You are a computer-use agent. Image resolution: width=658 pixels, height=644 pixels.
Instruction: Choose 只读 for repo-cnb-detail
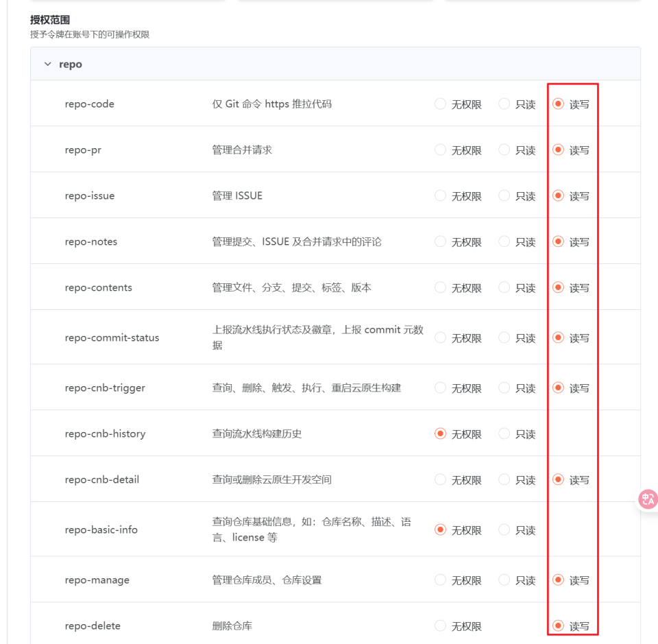coord(504,479)
